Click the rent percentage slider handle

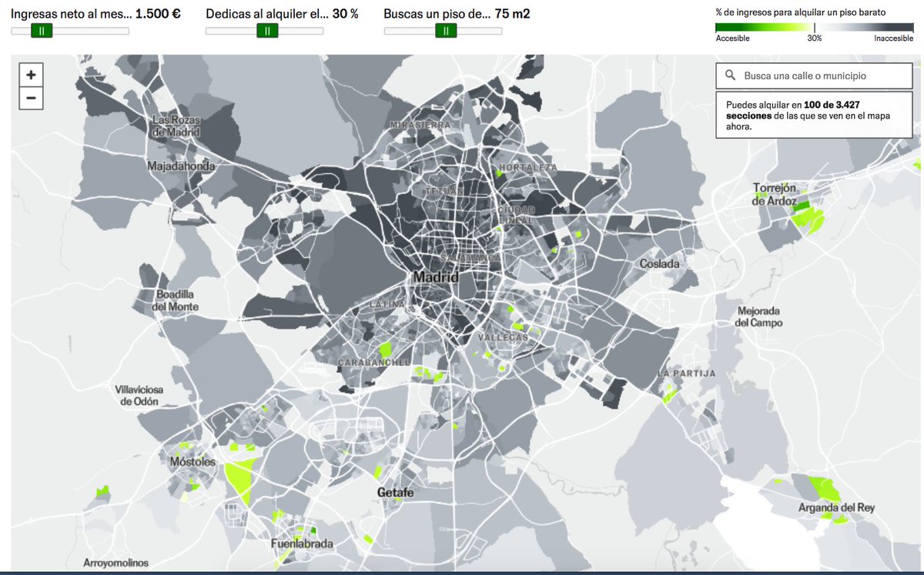tap(267, 31)
